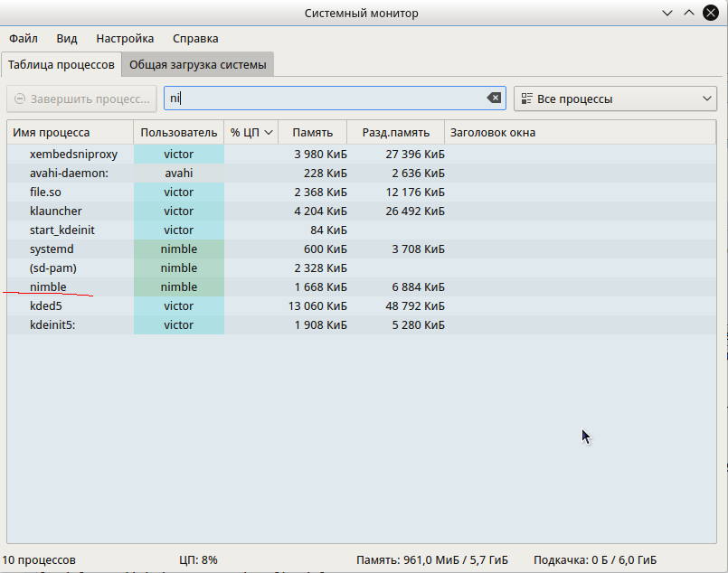
Task: Minimize the System Monitor window
Action: (667, 13)
